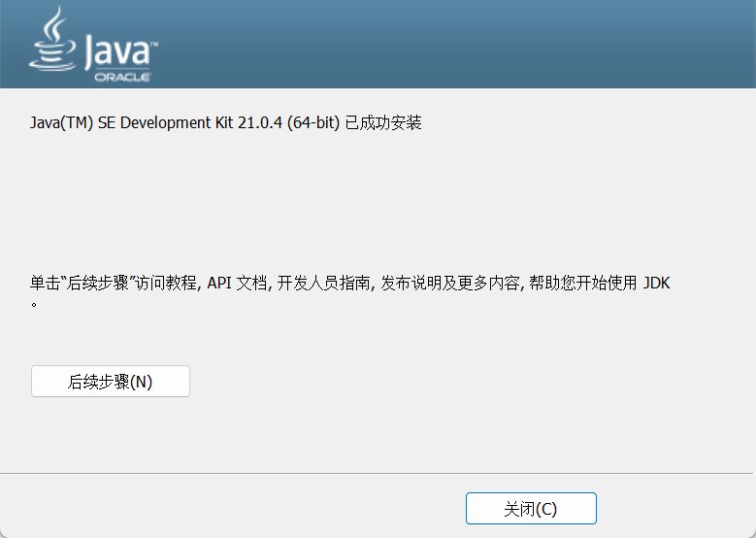Click the "Java(TM)" text in the install message
The height and width of the screenshot is (538, 756).
(x=62, y=123)
